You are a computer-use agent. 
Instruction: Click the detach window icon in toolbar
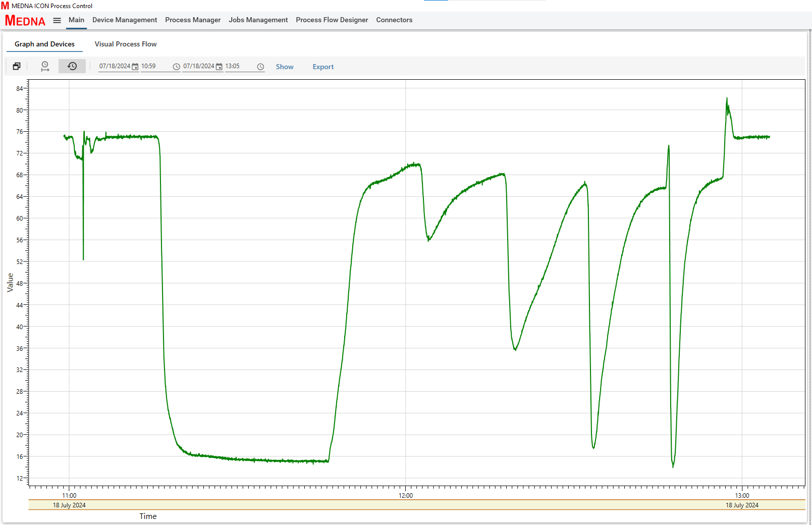[x=17, y=66]
